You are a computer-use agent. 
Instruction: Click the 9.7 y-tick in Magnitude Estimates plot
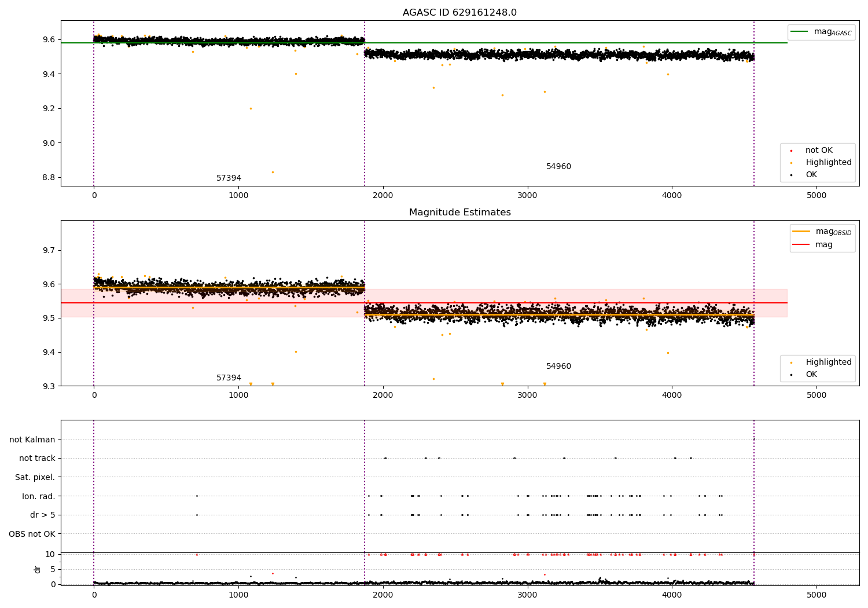[x=49, y=250]
